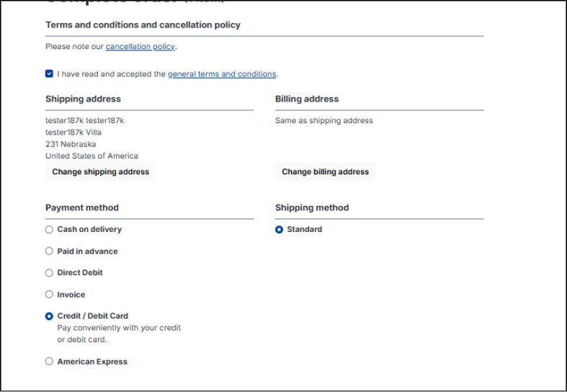Select the Standard shipping method radio

tap(280, 230)
